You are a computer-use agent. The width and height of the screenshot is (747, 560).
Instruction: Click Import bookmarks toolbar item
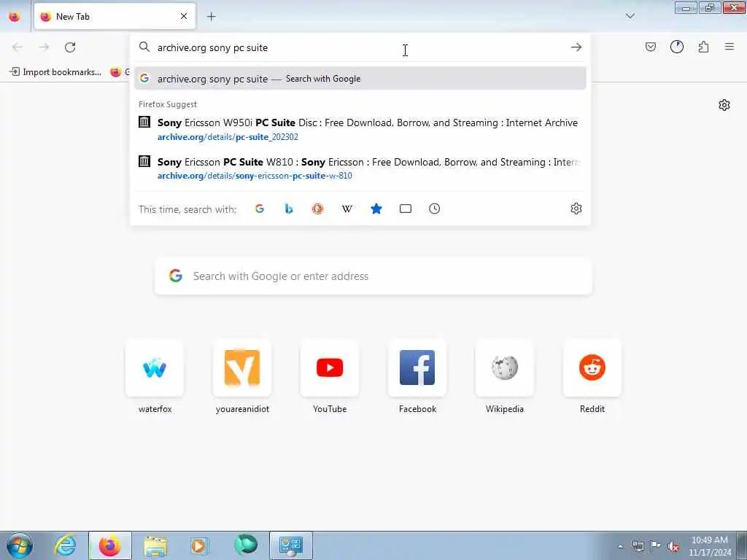[55, 72]
